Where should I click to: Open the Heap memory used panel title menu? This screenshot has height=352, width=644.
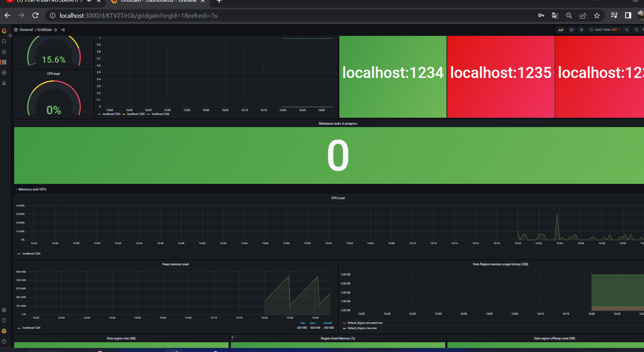point(175,264)
